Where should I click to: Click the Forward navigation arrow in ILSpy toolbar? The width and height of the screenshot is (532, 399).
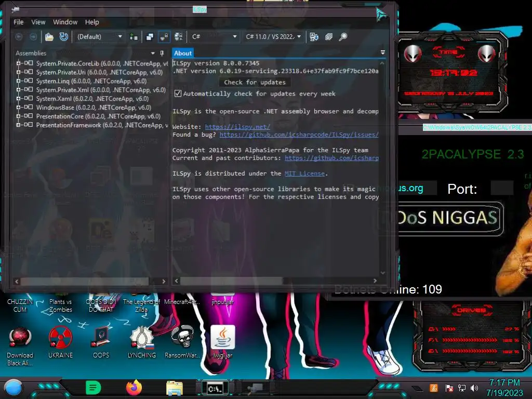pyautogui.click(x=33, y=37)
